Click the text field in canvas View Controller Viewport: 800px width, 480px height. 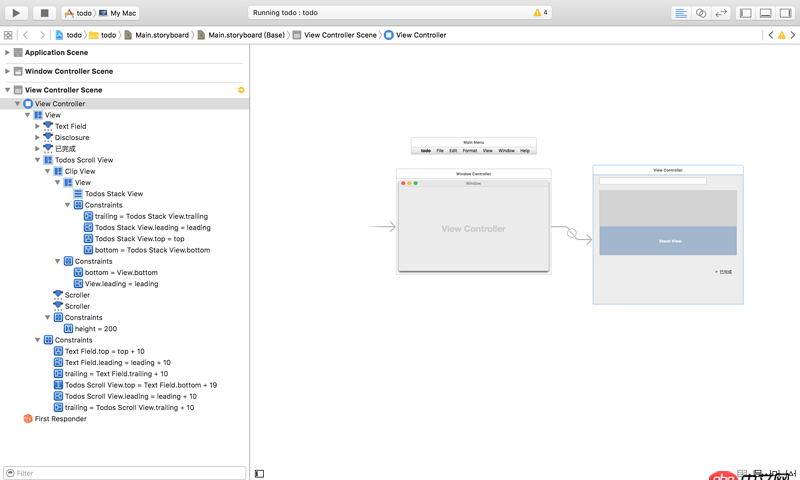coord(653,181)
